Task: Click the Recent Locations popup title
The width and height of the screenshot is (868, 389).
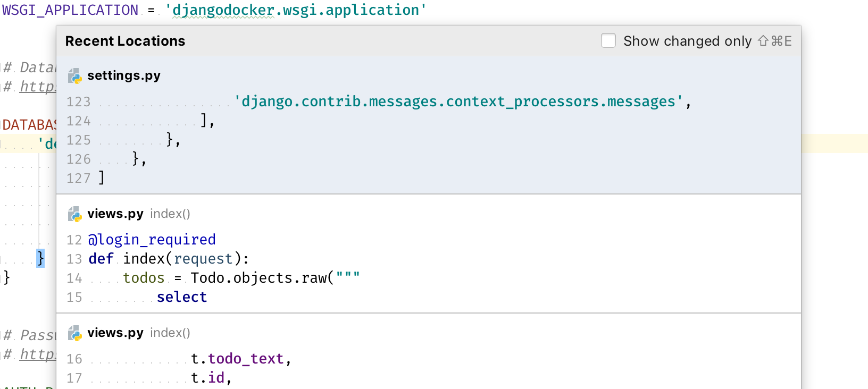Action: (125, 41)
